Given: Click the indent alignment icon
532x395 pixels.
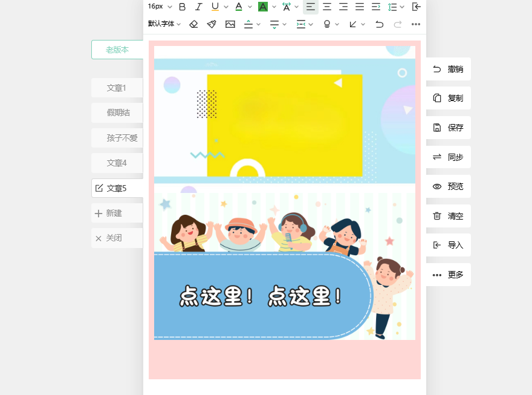Looking at the screenshot, I should coord(376,7).
